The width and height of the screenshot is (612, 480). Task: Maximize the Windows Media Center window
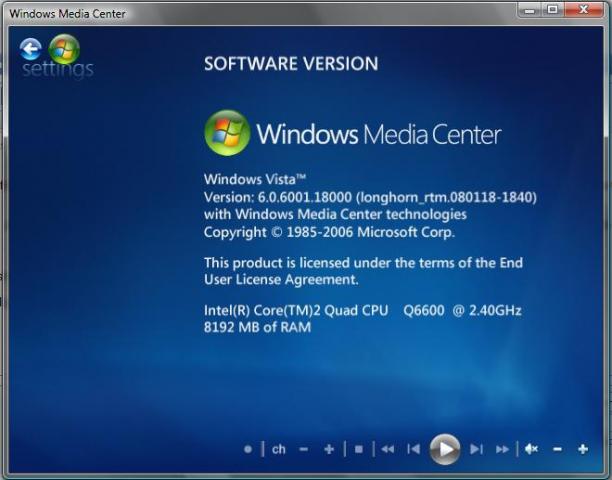click(x=553, y=10)
